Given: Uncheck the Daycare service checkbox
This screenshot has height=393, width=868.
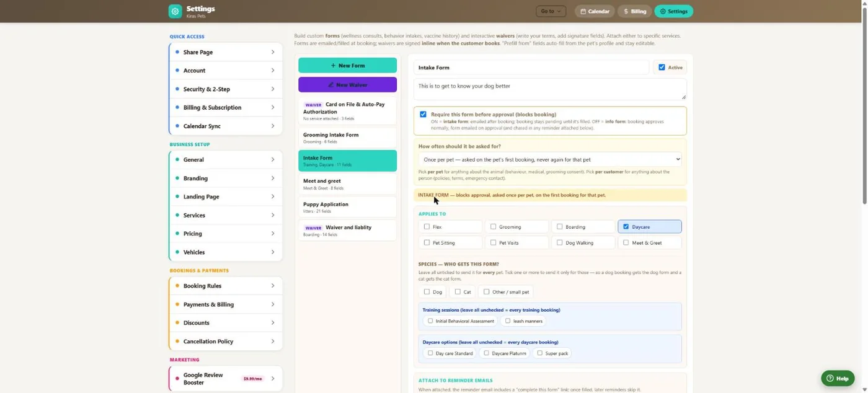Looking at the screenshot, I should click(626, 227).
